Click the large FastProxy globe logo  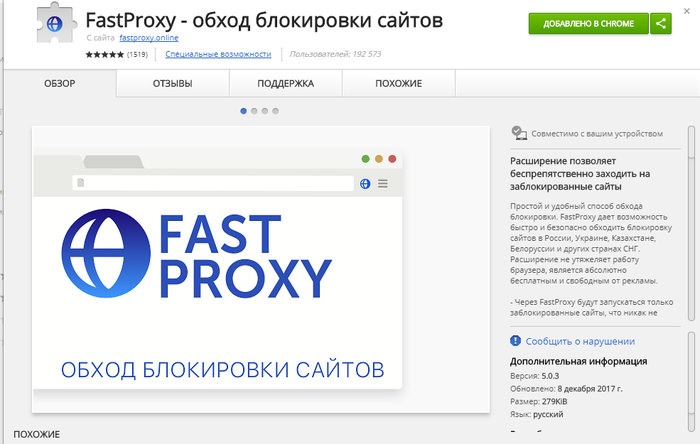(x=106, y=253)
